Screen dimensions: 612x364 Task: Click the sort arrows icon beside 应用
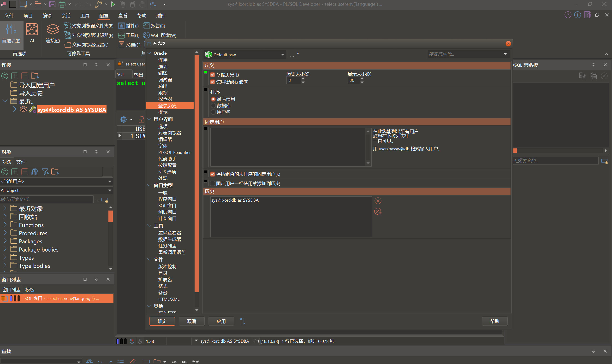click(x=242, y=321)
